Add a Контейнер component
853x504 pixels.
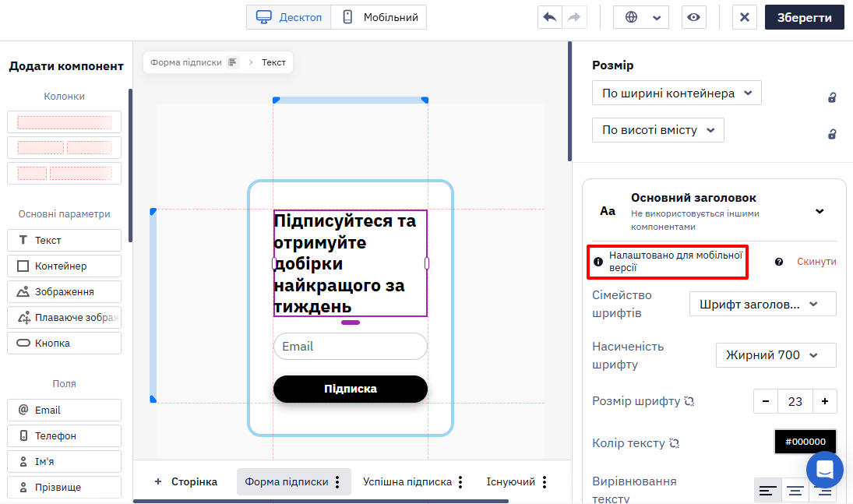click(64, 266)
